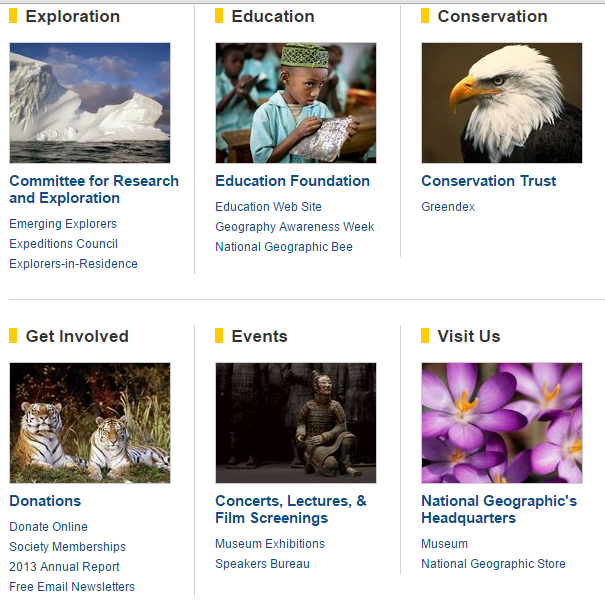Open Museum Exhibitions link

tap(269, 544)
